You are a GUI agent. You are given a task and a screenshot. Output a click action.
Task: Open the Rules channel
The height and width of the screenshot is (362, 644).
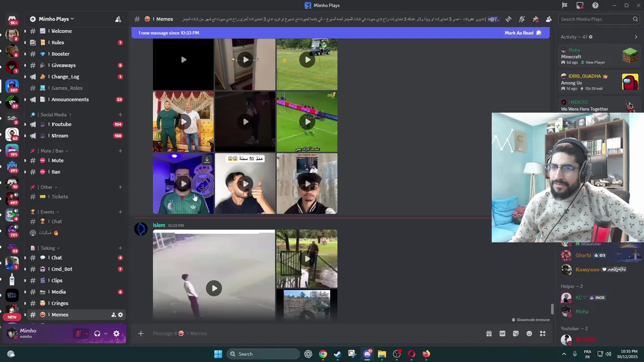[x=75, y=43]
